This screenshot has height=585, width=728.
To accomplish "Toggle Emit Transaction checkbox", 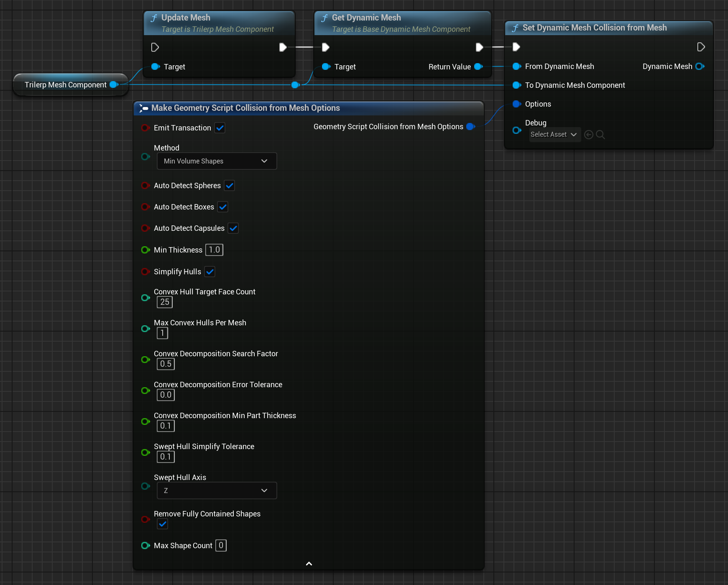I will pos(220,128).
